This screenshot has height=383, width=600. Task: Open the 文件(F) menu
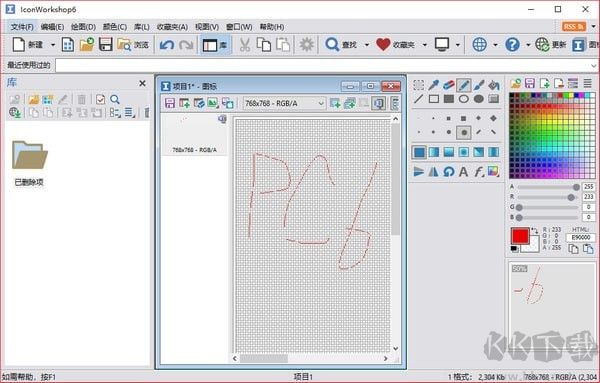click(x=22, y=27)
